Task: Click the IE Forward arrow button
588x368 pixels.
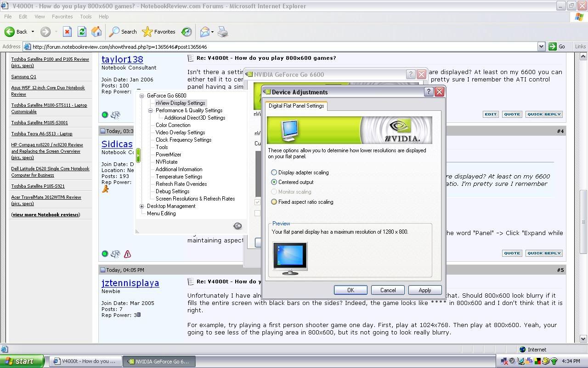Action: point(45,32)
